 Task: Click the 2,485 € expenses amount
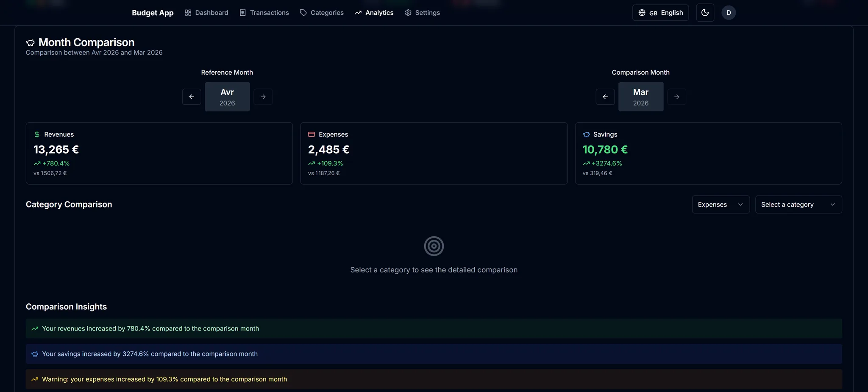click(x=328, y=150)
